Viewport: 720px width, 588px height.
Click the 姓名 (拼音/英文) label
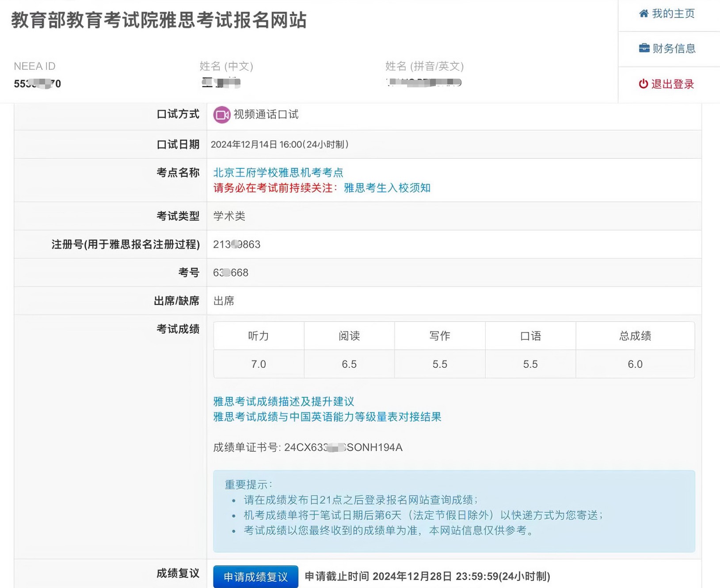tap(424, 66)
